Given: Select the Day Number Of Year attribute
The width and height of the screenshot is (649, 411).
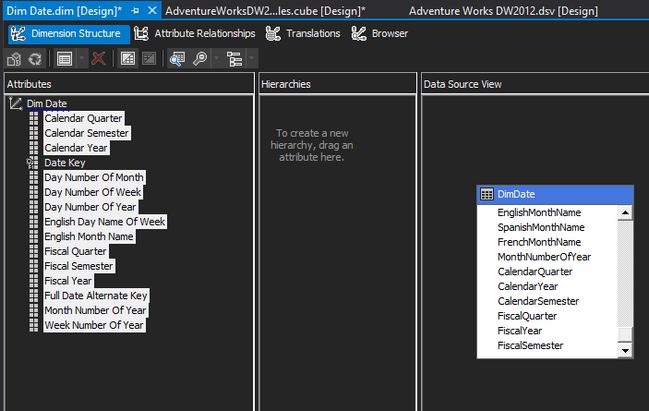Looking at the screenshot, I should (x=90, y=207).
